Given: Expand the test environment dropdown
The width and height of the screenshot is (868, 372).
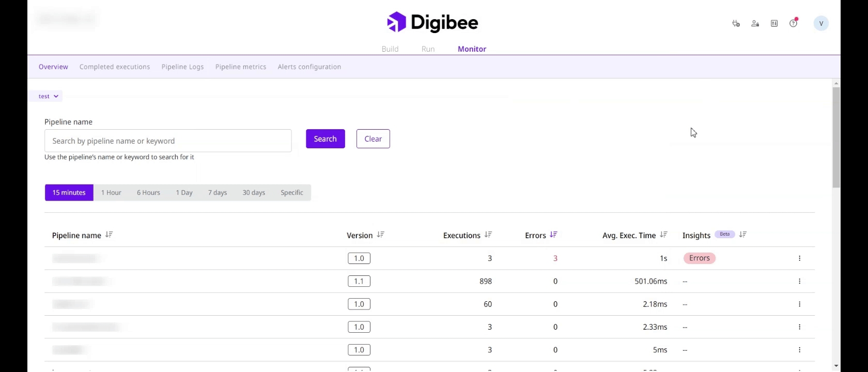Looking at the screenshot, I should point(49,96).
